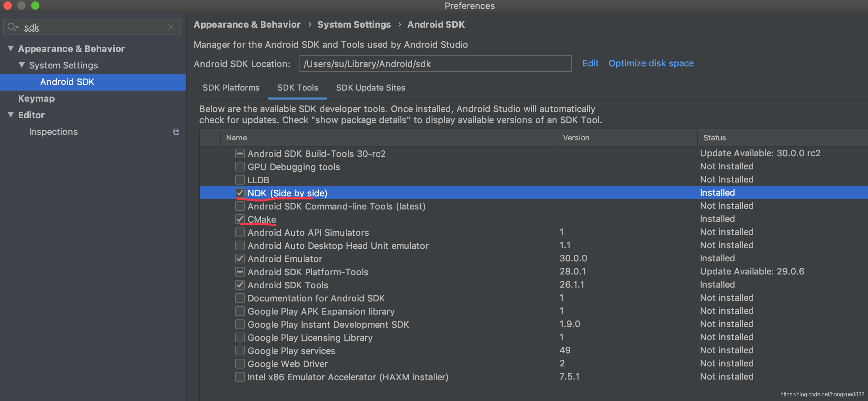Expand Appearance and Behavior tree item
The width and height of the screenshot is (868, 401).
[x=10, y=48]
